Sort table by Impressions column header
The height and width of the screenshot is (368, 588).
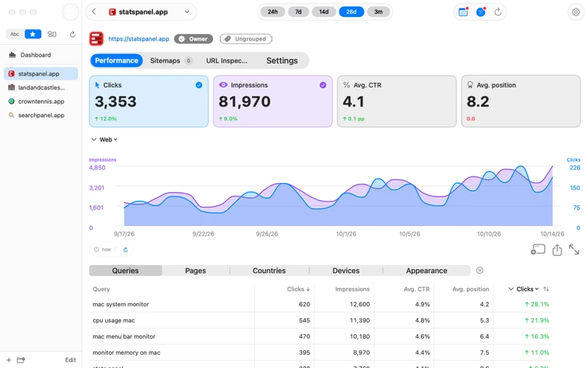click(352, 289)
